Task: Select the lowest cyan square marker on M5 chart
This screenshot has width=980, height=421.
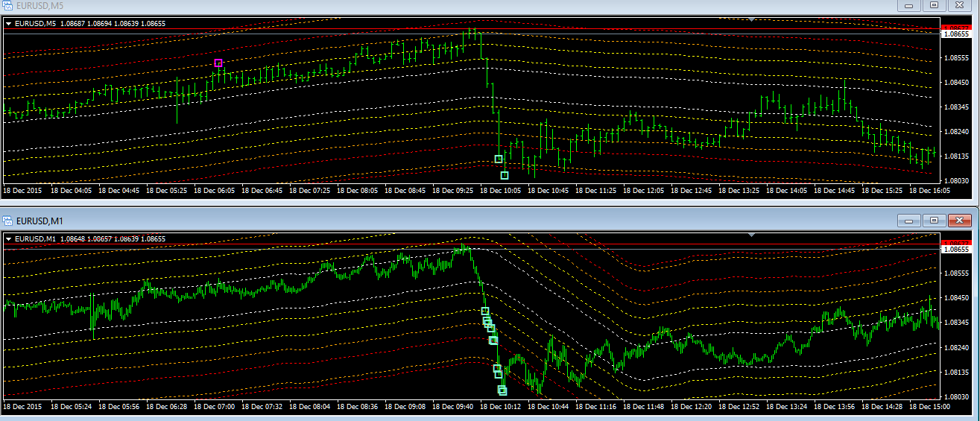Action: 505,175
